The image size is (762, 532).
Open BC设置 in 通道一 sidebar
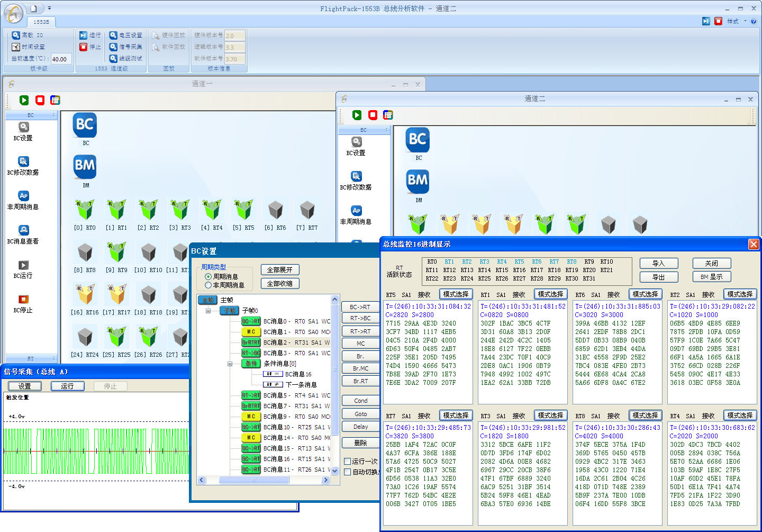(23, 131)
